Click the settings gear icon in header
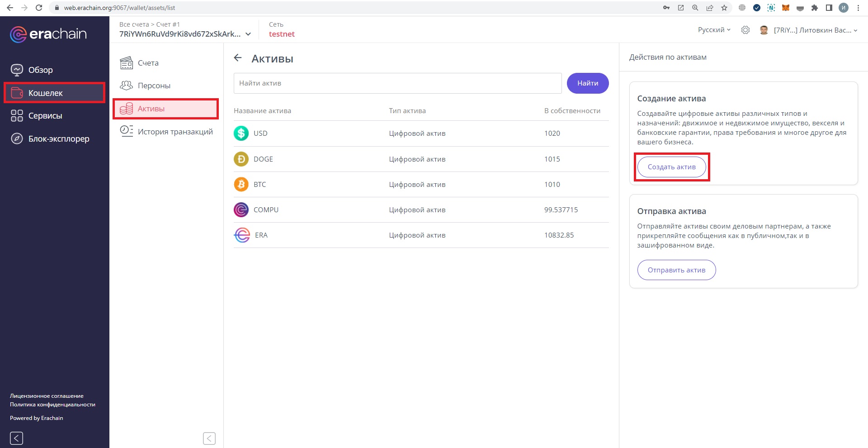The height and width of the screenshot is (448, 868). pos(745,30)
